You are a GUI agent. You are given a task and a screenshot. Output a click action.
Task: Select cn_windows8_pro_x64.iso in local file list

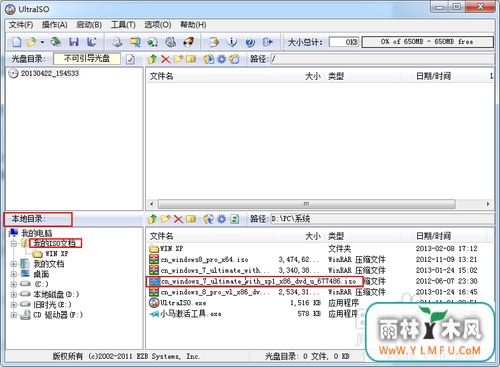[204, 260]
